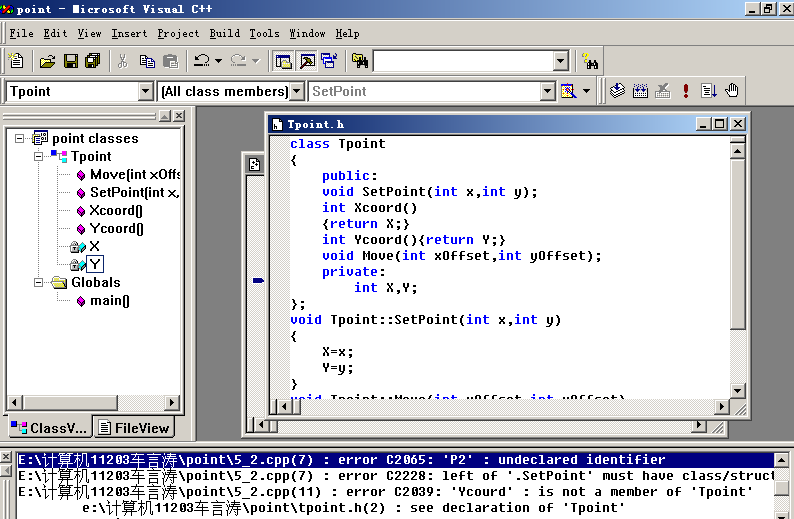Viewport: 794px width, 519px height.
Task: Select private member X in tree
Action: click(x=94, y=247)
